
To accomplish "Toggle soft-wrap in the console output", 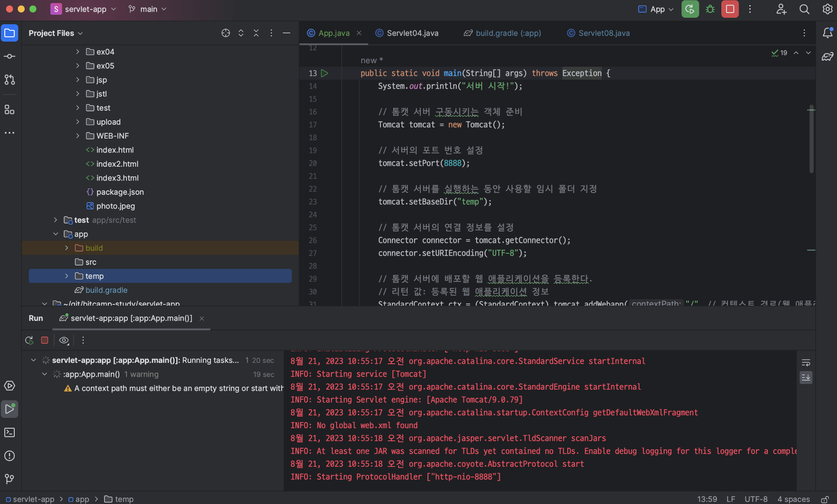I will click(806, 362).
